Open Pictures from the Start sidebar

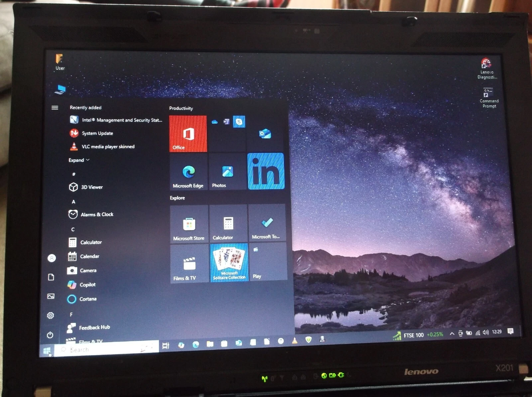pos(51,296)
